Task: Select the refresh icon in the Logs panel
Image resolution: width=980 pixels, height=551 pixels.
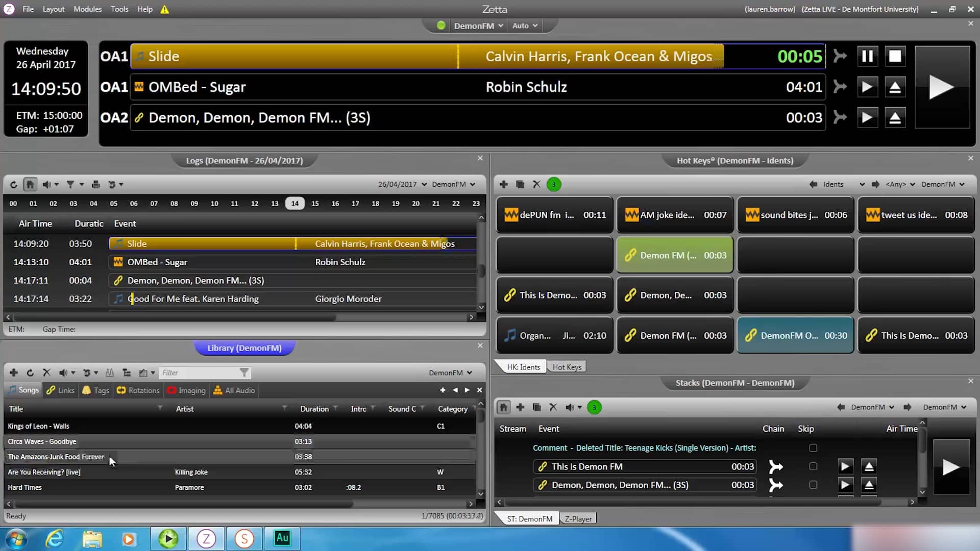Action: pyautogui.click(x=14, y=184)
